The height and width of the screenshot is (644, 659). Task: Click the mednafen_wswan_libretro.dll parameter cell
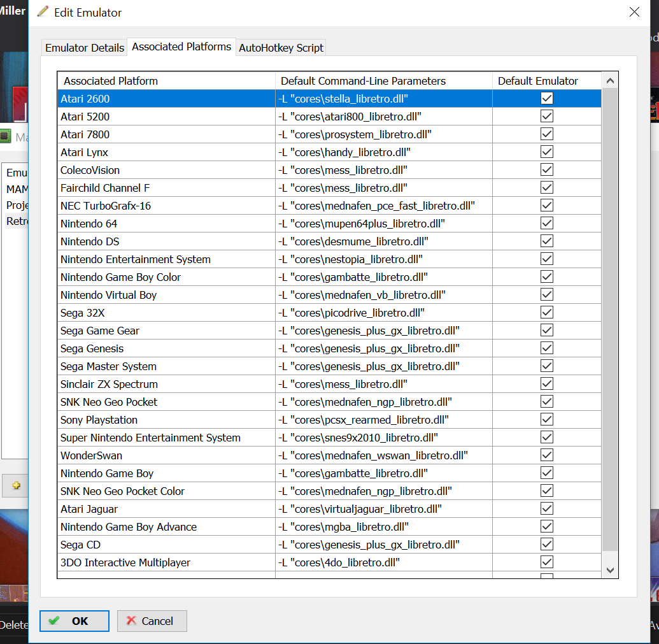(x=384, y=455)
